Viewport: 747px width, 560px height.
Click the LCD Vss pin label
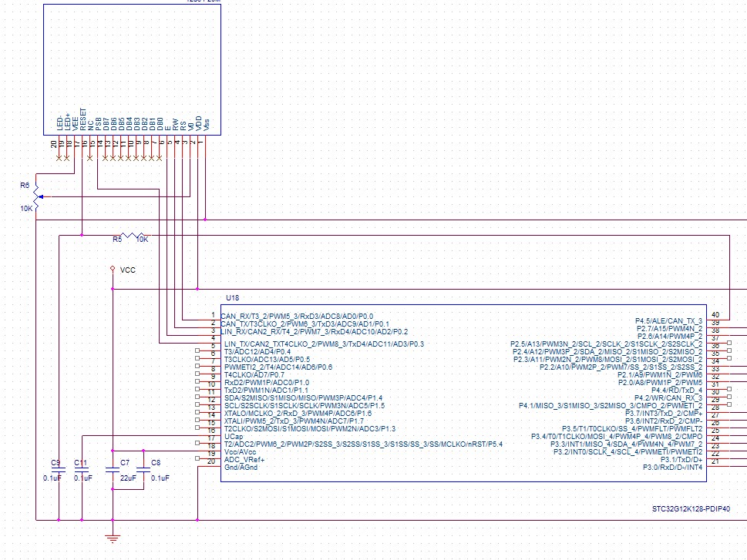(x=206, y=124)
